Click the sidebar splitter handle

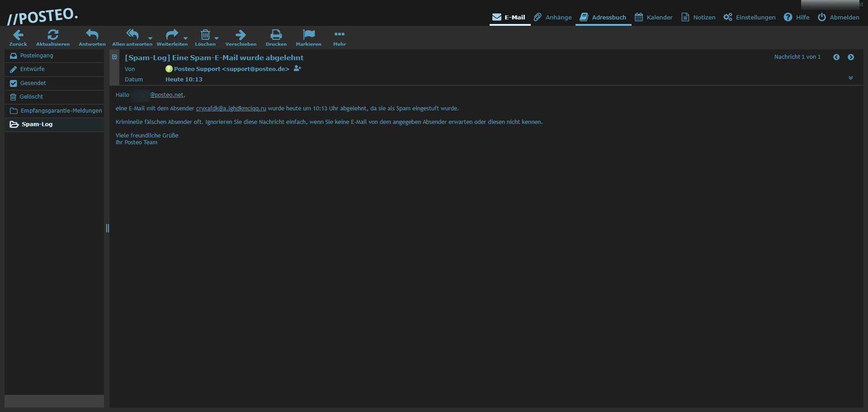pyautogui.click(x=107, y=228)
